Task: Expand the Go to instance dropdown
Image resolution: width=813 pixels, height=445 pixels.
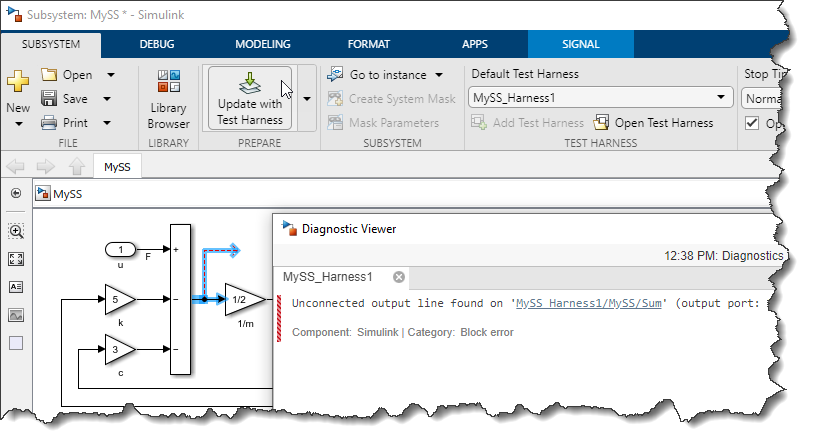Action: click(439, 75)
